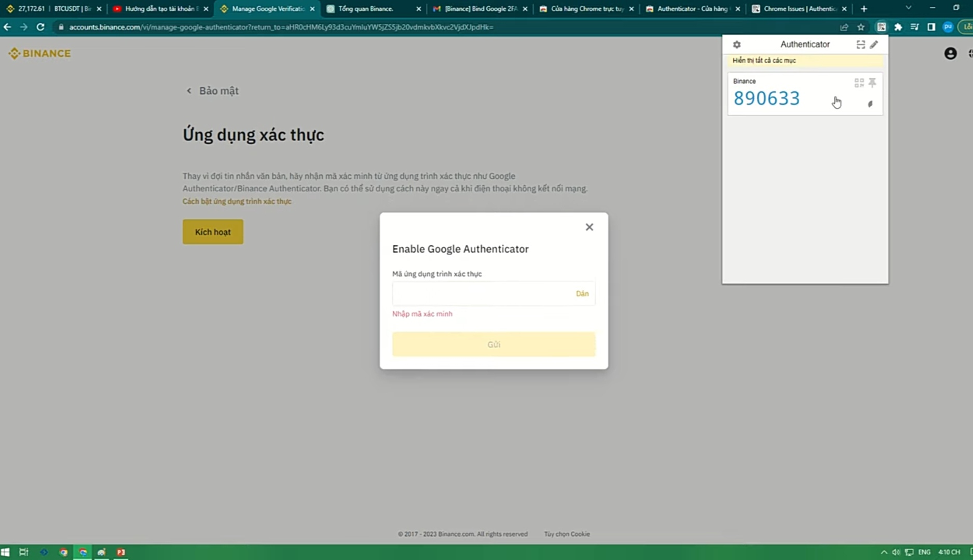This screenshot has height=560, width=973.
Task: Toggle the Chrome side panel icon
Action: point(931,27)
